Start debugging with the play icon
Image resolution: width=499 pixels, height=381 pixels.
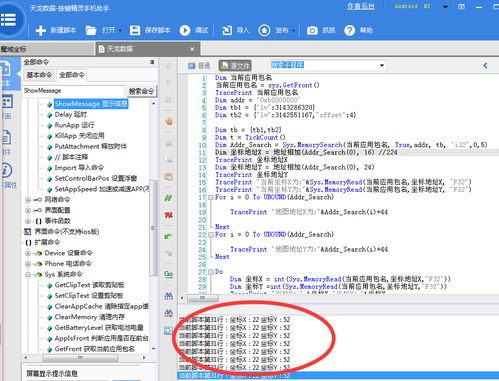(x=185, y=30)
